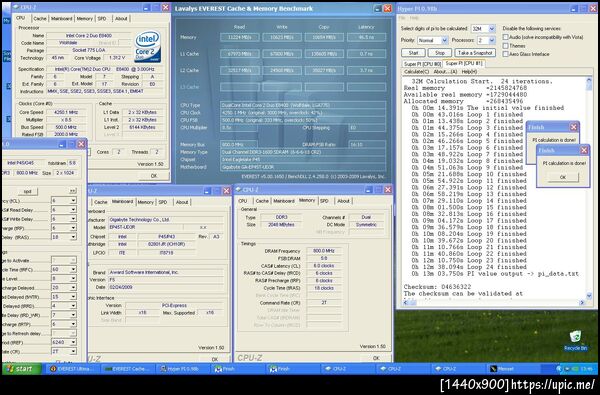Screen dimensions: 600x395
Task: Select the Super PI [CPU #0] tab
Action: click(x=422, y=64)
